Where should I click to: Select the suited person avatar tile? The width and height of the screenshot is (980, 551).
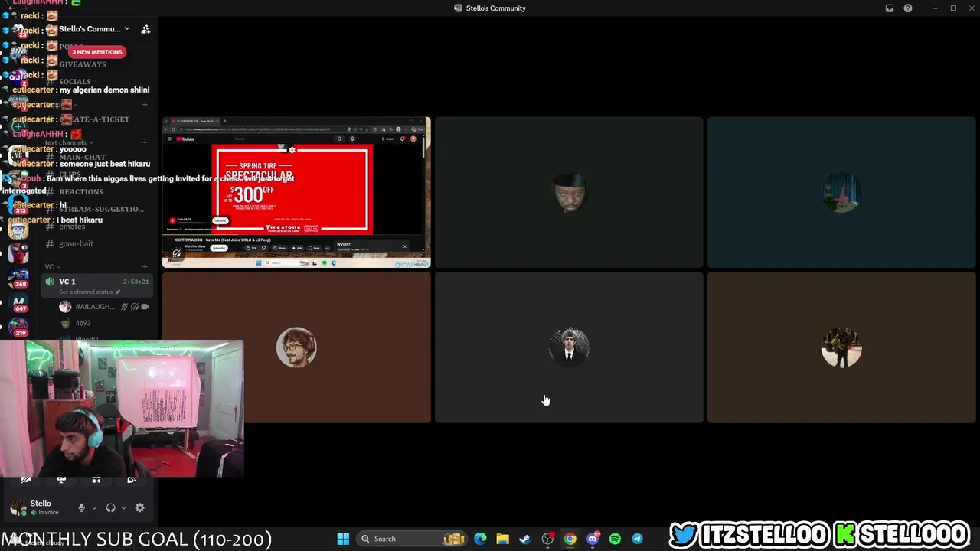click(x=569, y=347)
